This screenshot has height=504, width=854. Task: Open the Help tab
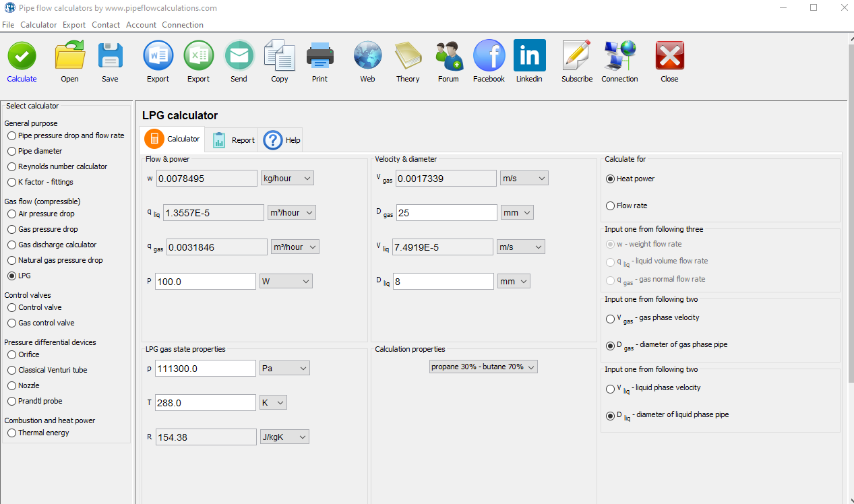(283, 140)
